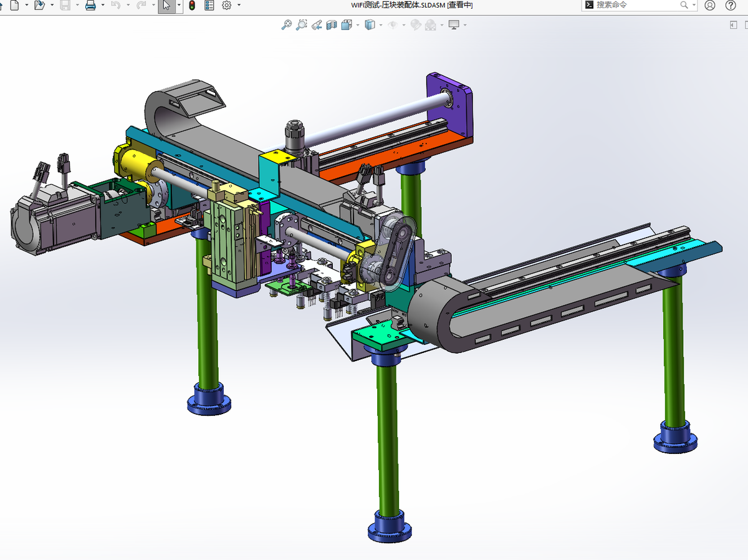Open the Print dropdown arrow

pos(103,6)
